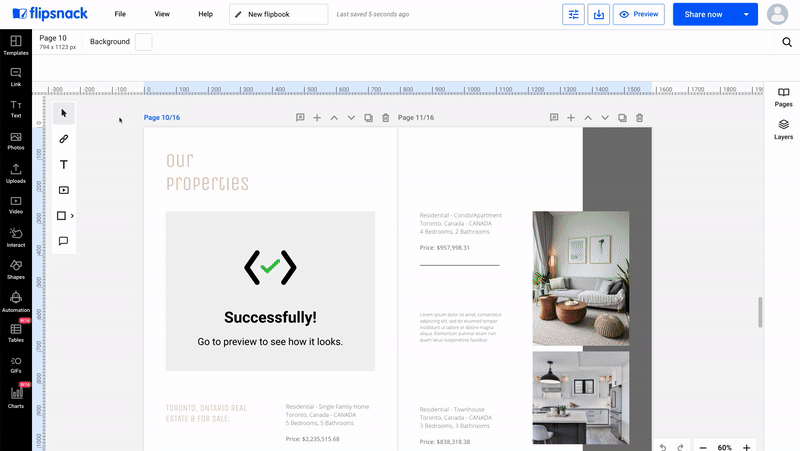Open the Templates panel in sidebar

tap(16, 45)
